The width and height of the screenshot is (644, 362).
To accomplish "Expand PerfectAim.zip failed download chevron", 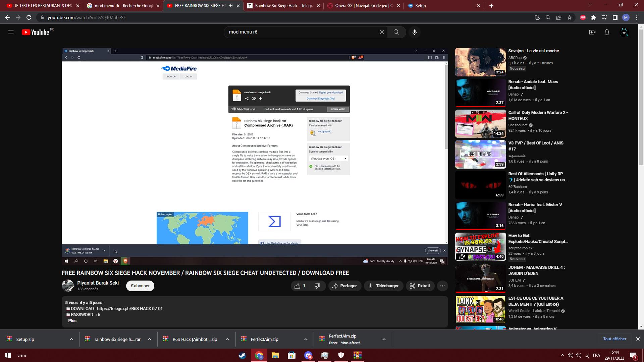I will 384,339.
